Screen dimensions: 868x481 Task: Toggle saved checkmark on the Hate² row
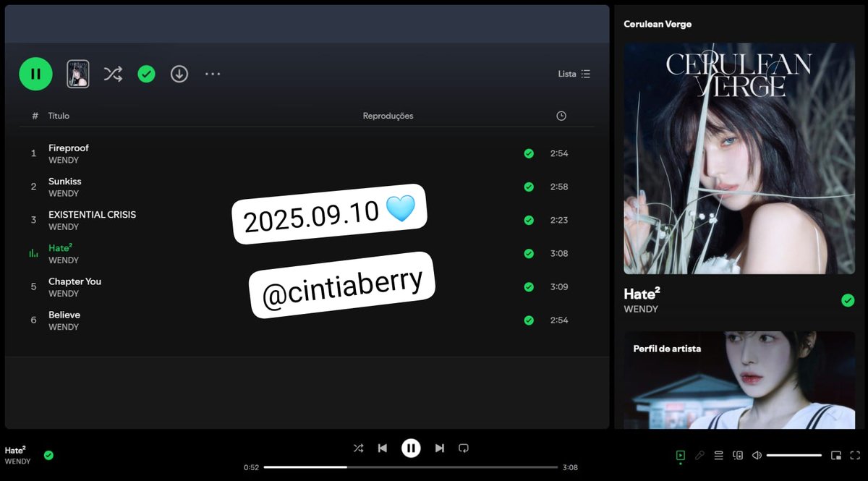pos(529,253)
